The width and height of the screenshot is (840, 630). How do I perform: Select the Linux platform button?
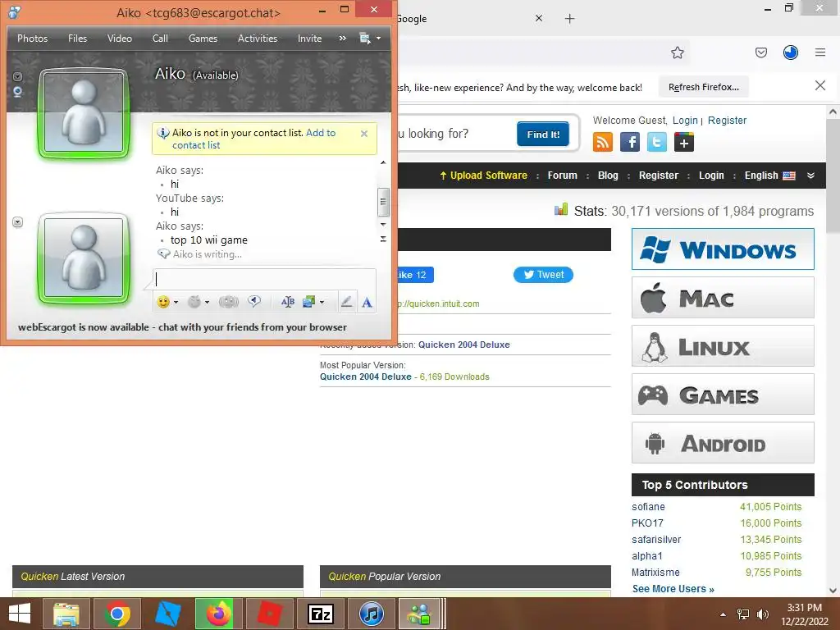pyautogui.click(x=723, y=346)
